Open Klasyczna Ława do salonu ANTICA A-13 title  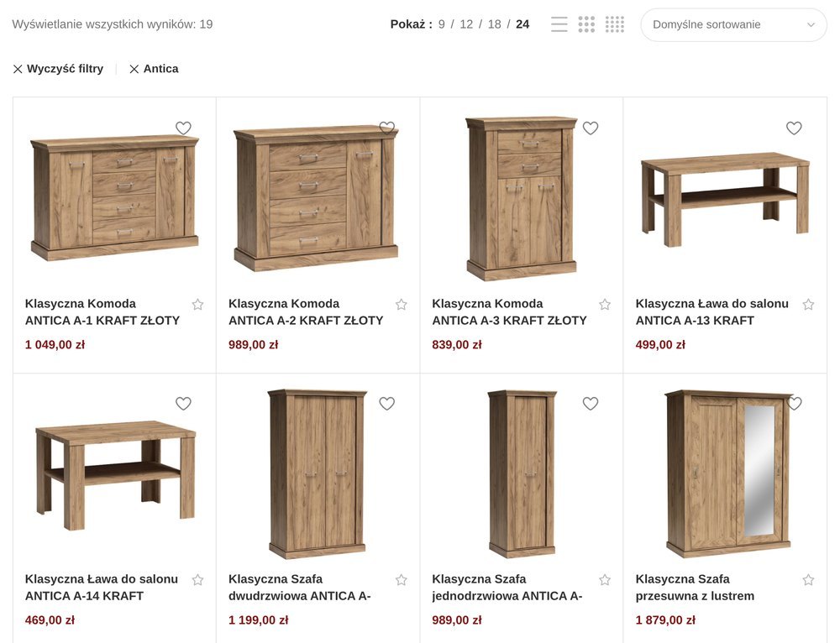coord(712,312)
